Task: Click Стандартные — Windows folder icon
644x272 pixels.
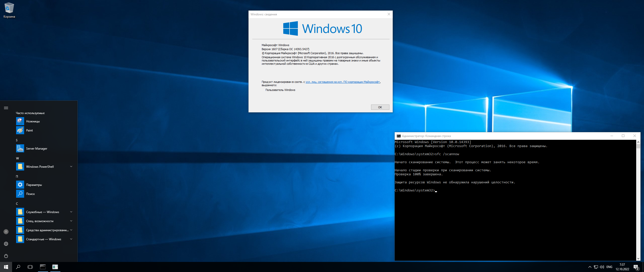Action: pyautogui.click(x=20, y=239)
